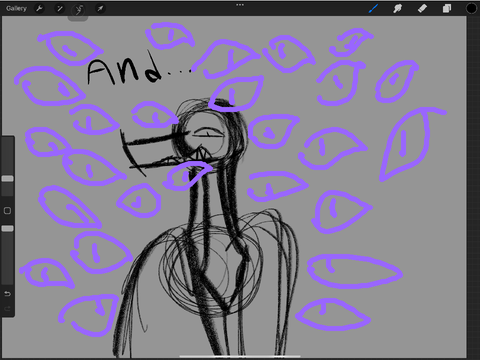480x360 pixels.
Task: Return to the Gallery
Action: (x=16, y=8)
